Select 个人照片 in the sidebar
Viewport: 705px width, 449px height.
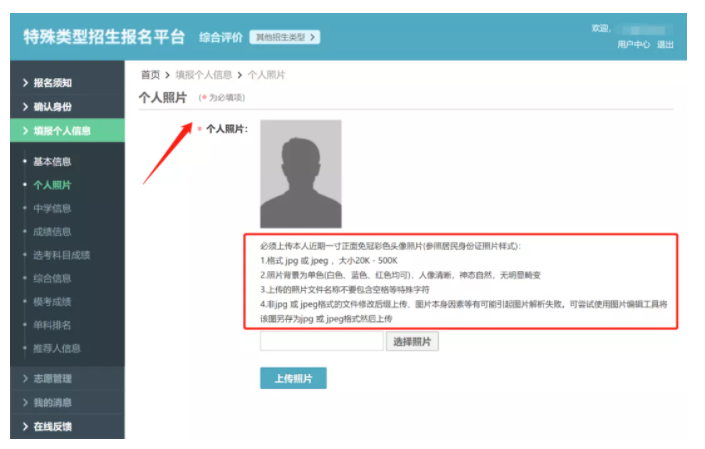click(52, 185)
